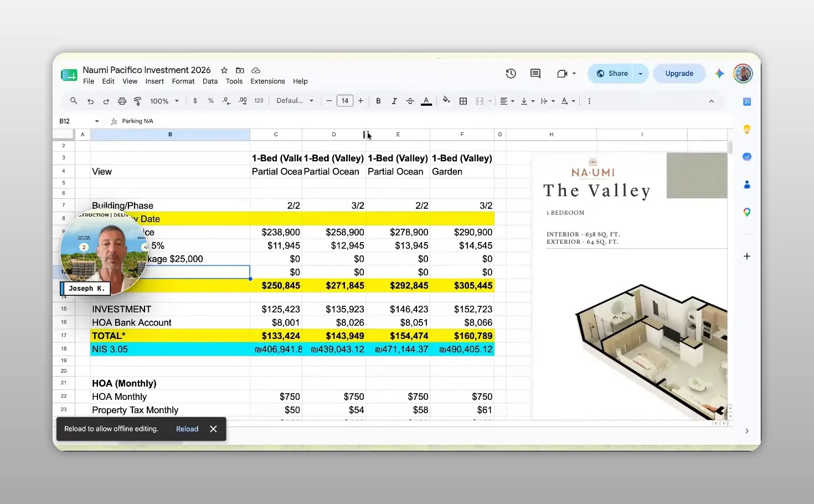Toggle strikethrough formatting
Screen dimensions: 814x504
410,101
